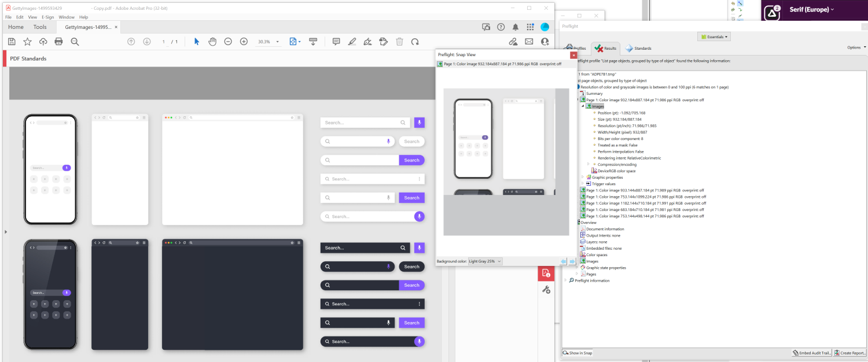Click the Add comment note icon
868x362 pixels.
336,42
